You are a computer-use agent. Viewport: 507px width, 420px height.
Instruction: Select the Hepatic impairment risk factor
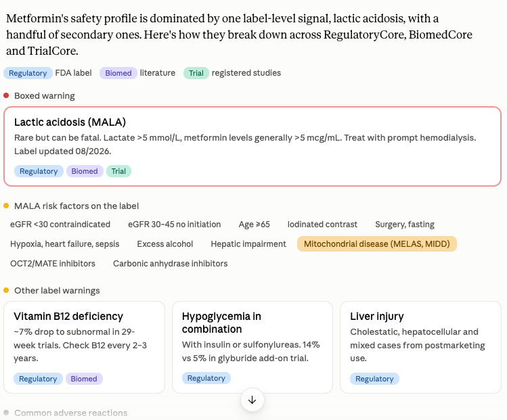[248, 244]
